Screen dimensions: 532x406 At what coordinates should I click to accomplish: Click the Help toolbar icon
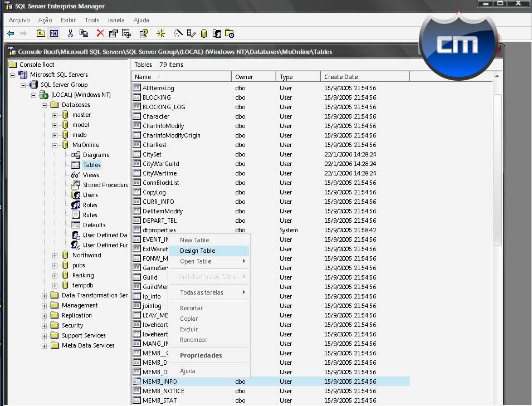(144, 33)
